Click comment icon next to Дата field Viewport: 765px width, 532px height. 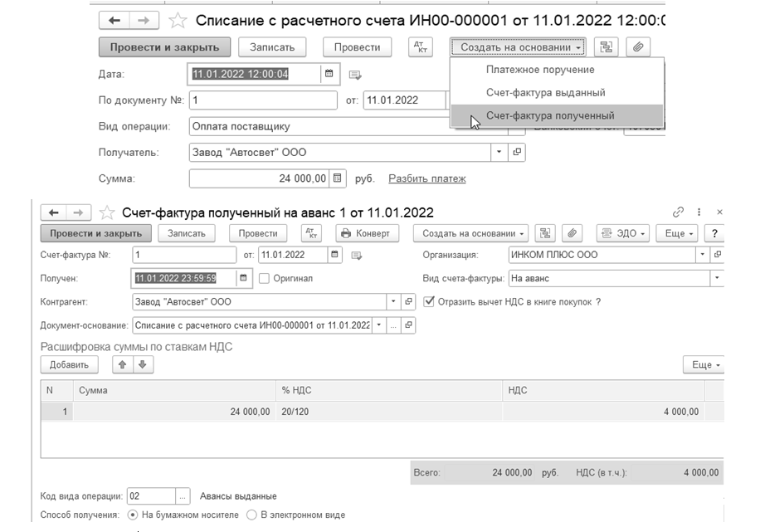(355, 75)
